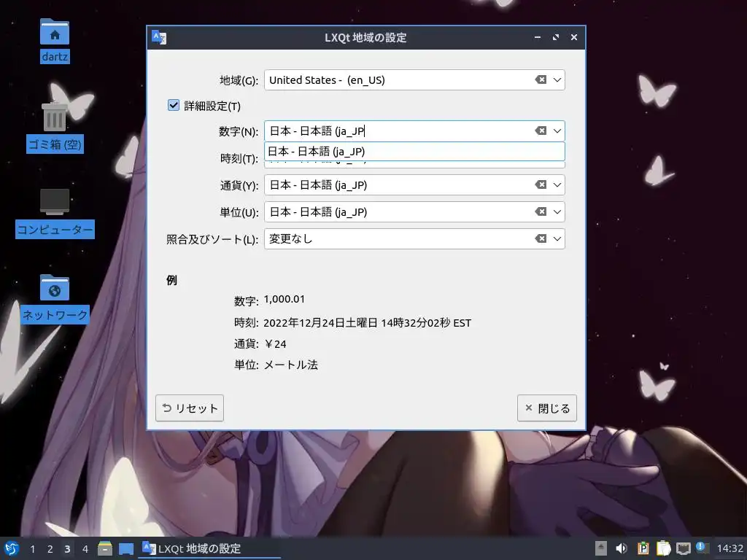Clear the 照合及びソート(L) field with its clear icon

pos(541,238)
